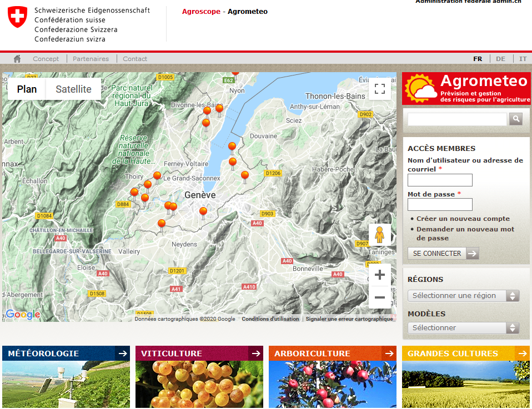Viewport: 532px width, 409px height.
Task: Switch language to IT
Action: 523,59
